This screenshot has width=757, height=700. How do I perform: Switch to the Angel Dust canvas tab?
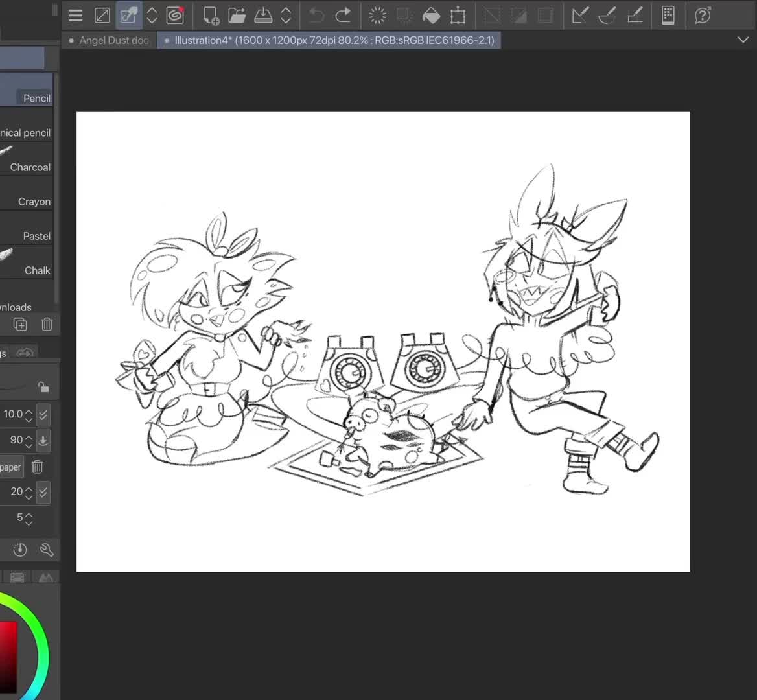coord(110,41)
